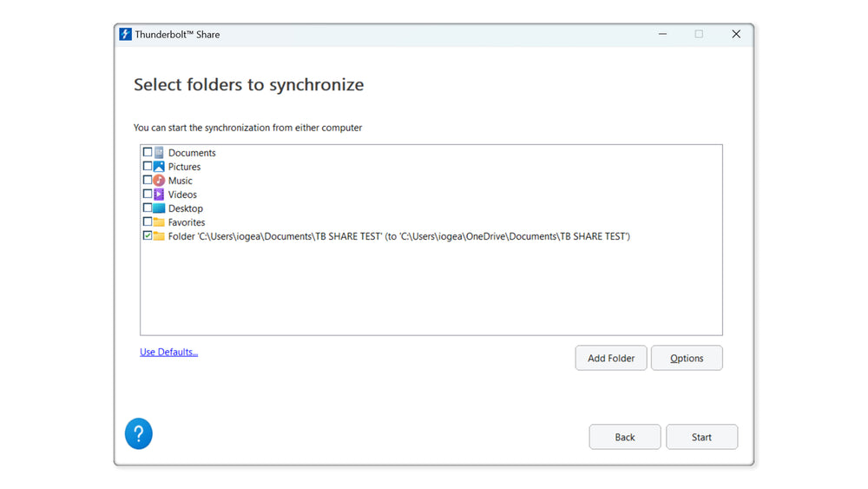This screenshot has height=489, width=868.
Task: Check the Pictures folder checkbox
Action: [x=148, y=167]
